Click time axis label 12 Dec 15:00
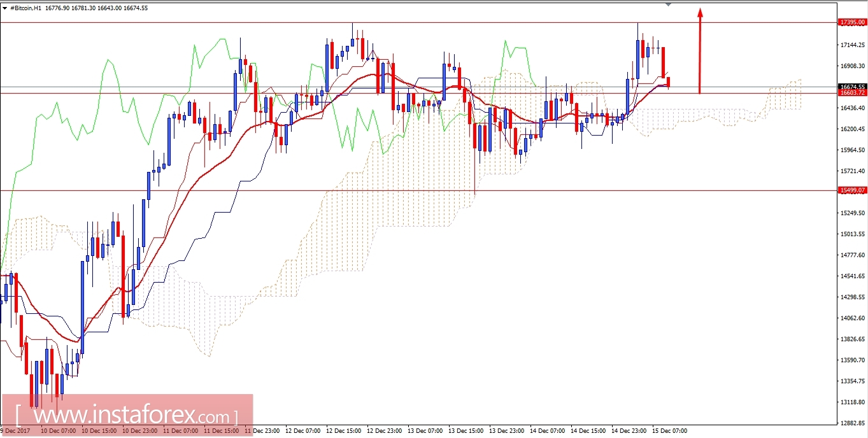The width and height of the screenshot is (868, 438). (x=343, y=431)
